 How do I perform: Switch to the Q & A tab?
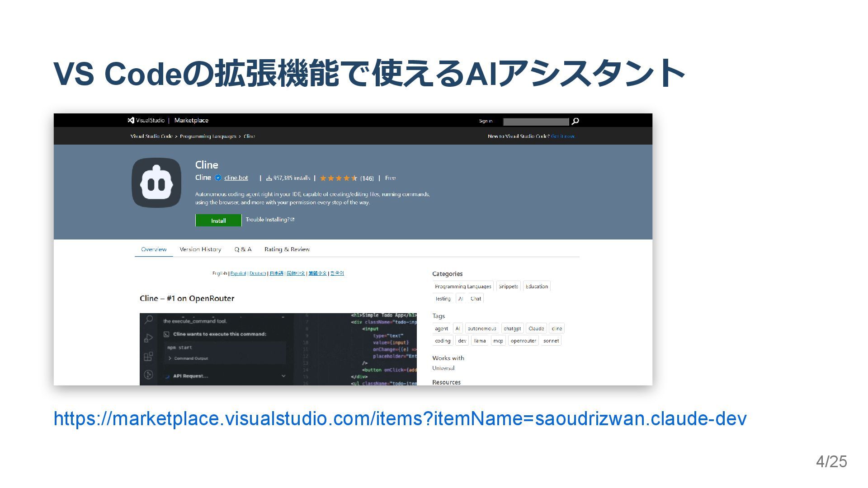tap(243, 249)
